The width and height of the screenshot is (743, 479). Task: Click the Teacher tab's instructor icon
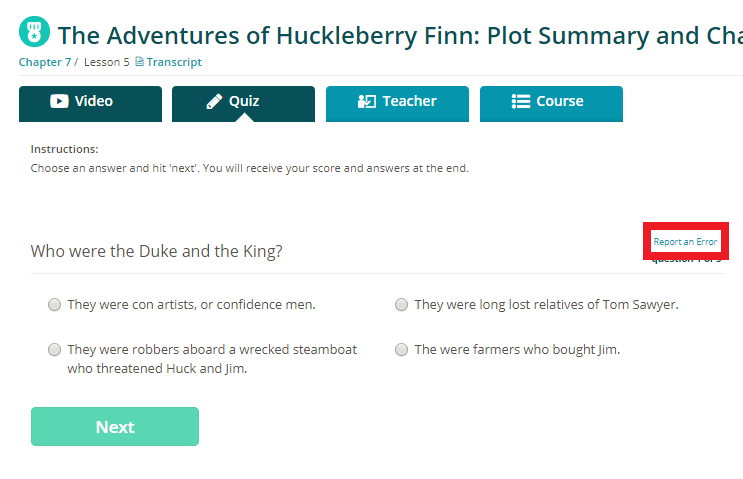click(x=367, y=101)
